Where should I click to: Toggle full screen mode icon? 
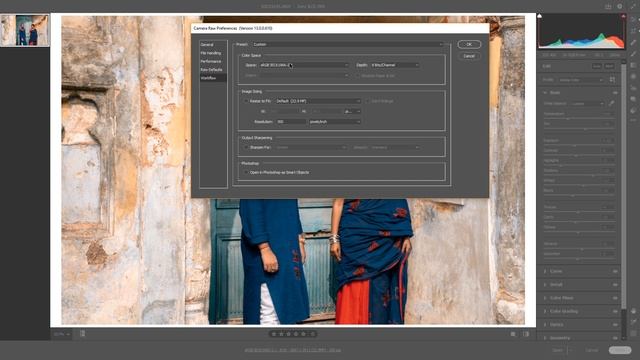633,6
